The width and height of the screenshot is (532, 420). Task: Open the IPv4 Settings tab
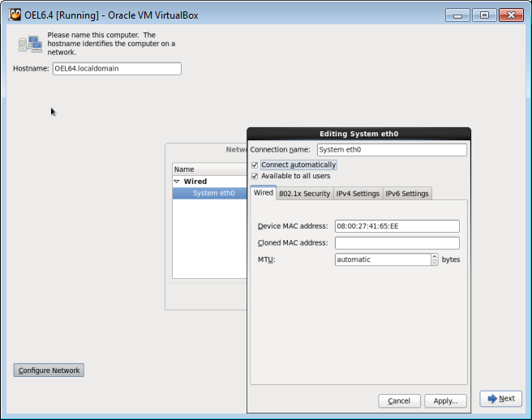click(x=358, y=194)
